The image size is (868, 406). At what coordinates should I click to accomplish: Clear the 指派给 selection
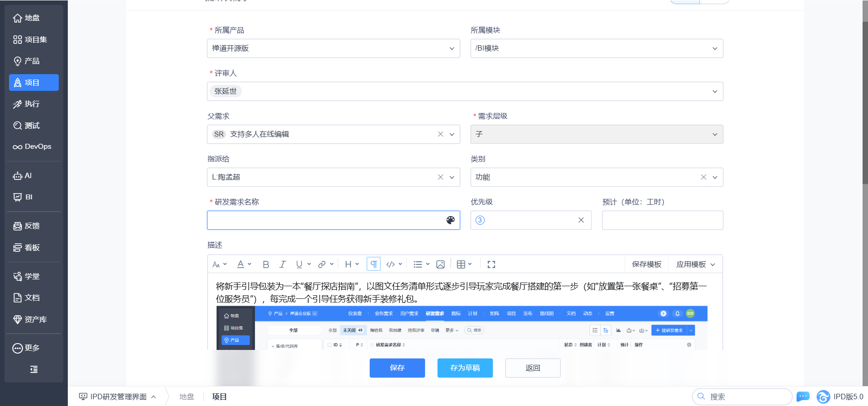click(440, 177)
